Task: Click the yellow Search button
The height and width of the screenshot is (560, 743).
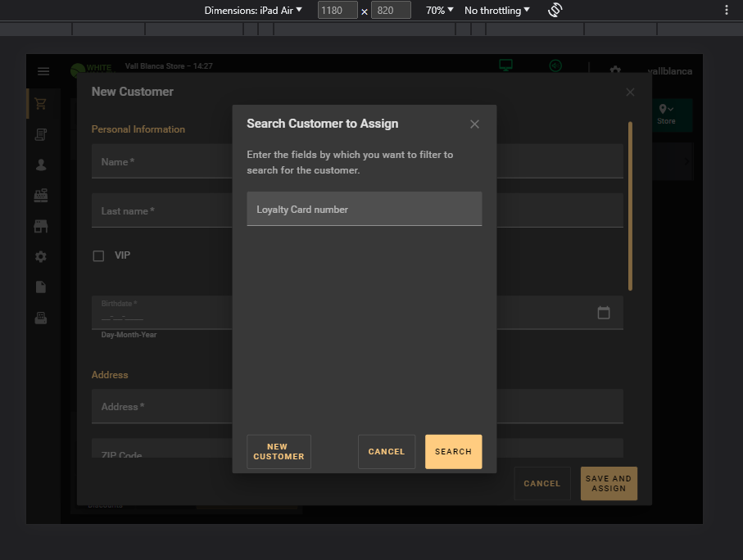Action: [453, 452]
